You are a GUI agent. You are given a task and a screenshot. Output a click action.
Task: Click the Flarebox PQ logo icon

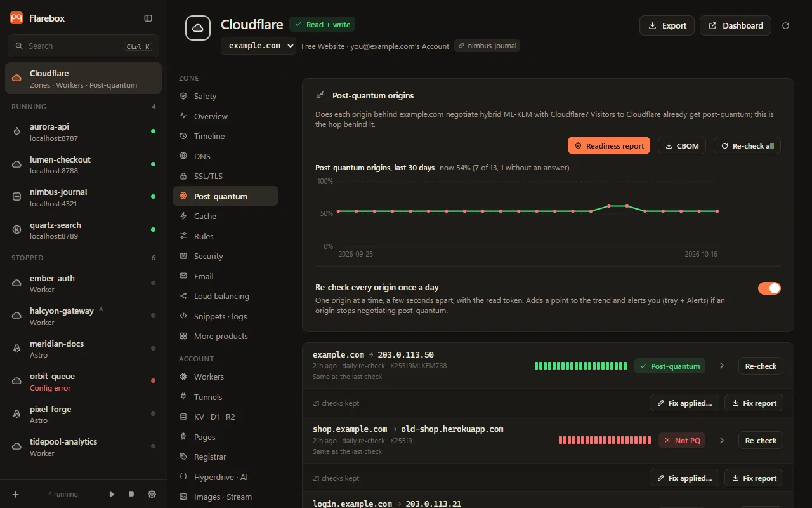click(16, 18)
